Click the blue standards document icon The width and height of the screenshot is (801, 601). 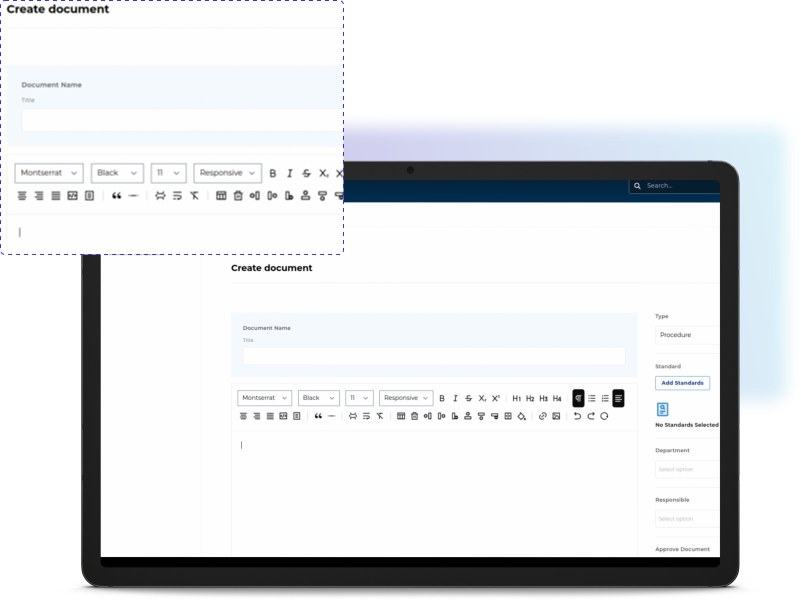pos(662,409)
